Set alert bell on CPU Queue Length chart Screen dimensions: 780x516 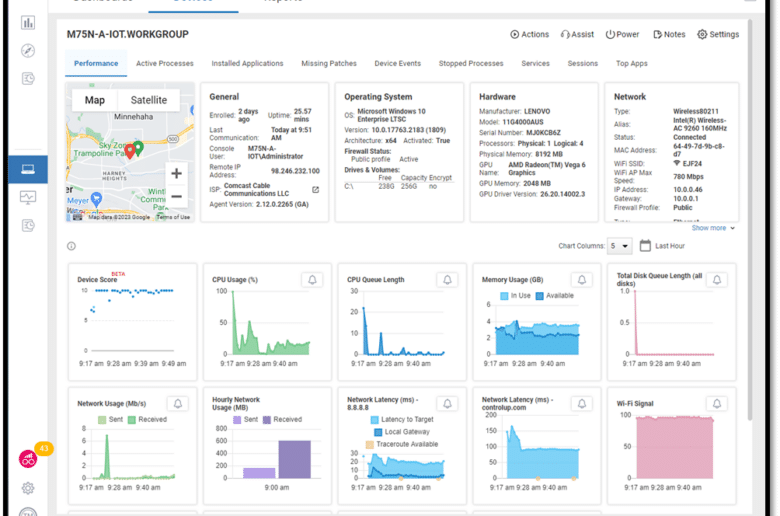[x=447, y=280]
